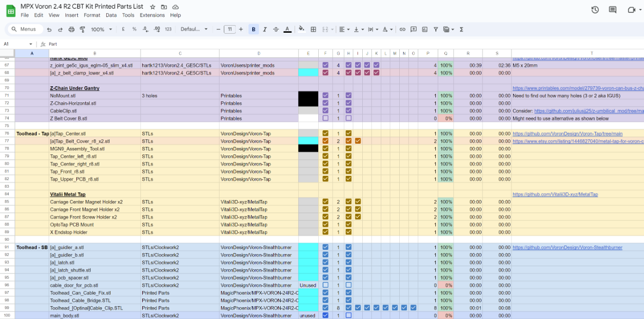Open the Printables voron-can-bus z-chain link
The height and width of the screenshot is (319, 644).
(578, 88)
